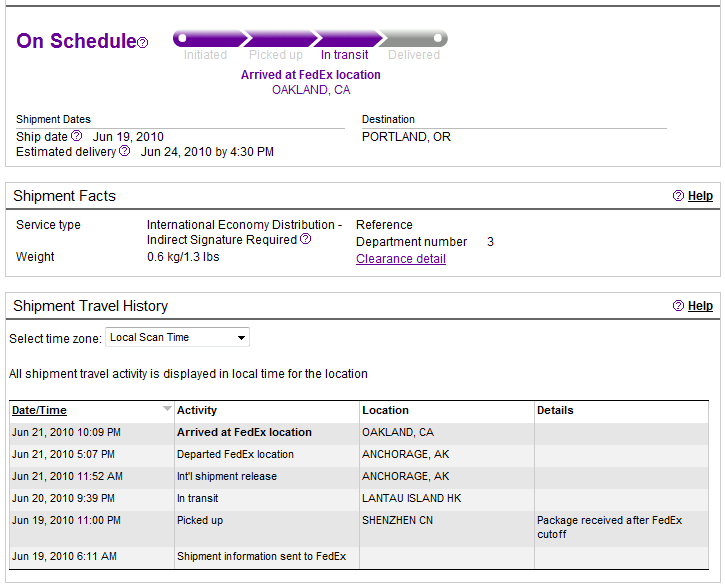Click the question icon next to Ship date
Image resolution: width=725 pixels, height=588 pixels.
point(77,135)
